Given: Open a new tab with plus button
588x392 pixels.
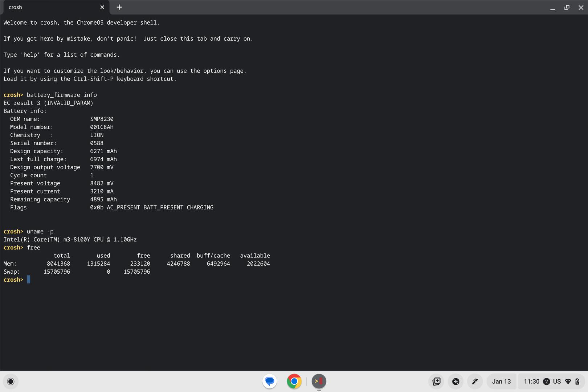Looking at the screenshot, I should pyautogui.click(x=119, y=7).
